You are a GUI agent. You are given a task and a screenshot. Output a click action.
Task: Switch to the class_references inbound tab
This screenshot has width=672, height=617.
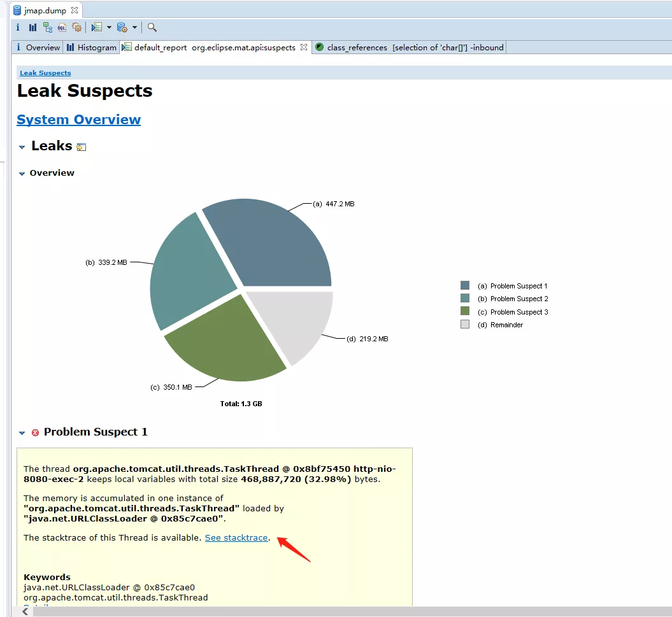point(410,47)
